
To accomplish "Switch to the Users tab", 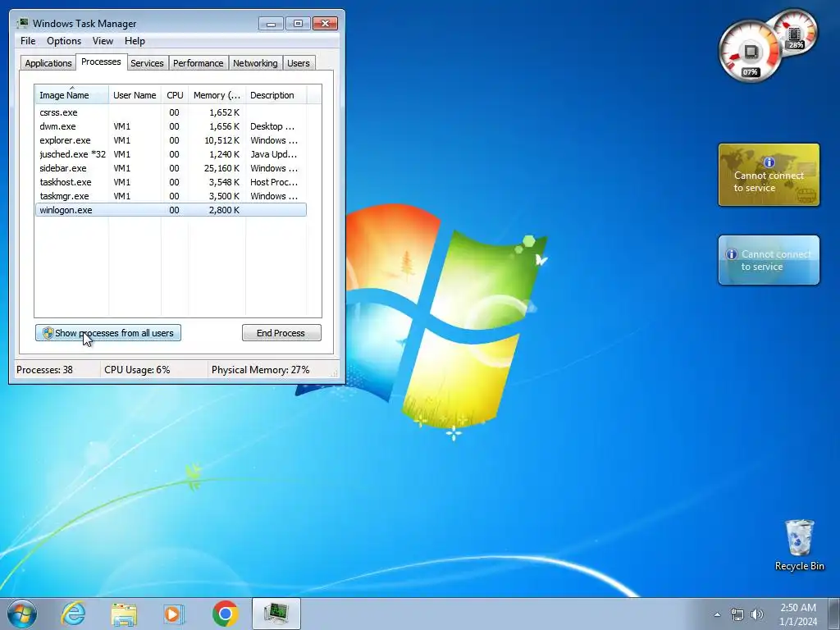I will click(299, 63).
